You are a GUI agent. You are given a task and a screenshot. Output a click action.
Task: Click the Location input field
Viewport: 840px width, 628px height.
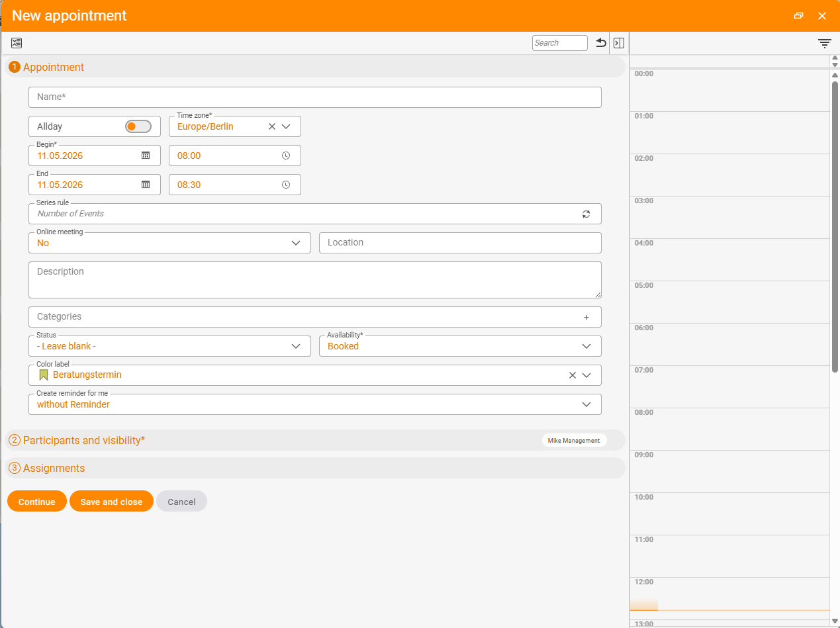[x=460, y=243]
